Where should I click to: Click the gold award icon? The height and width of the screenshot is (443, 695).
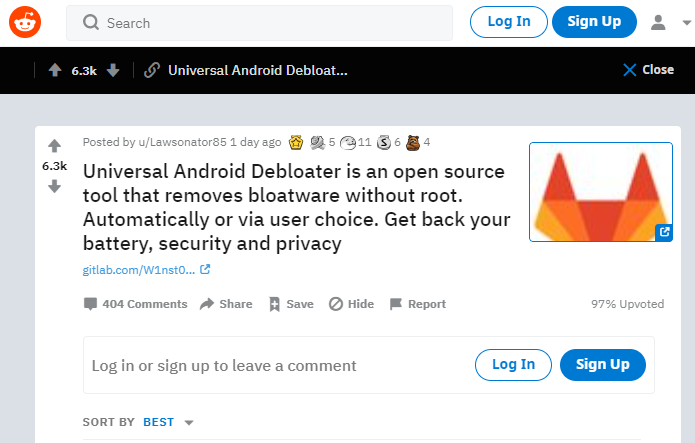point(295,142)
